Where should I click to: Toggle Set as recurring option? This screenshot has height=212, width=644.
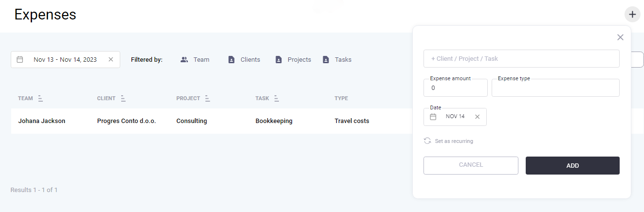[x=448, y=141]
